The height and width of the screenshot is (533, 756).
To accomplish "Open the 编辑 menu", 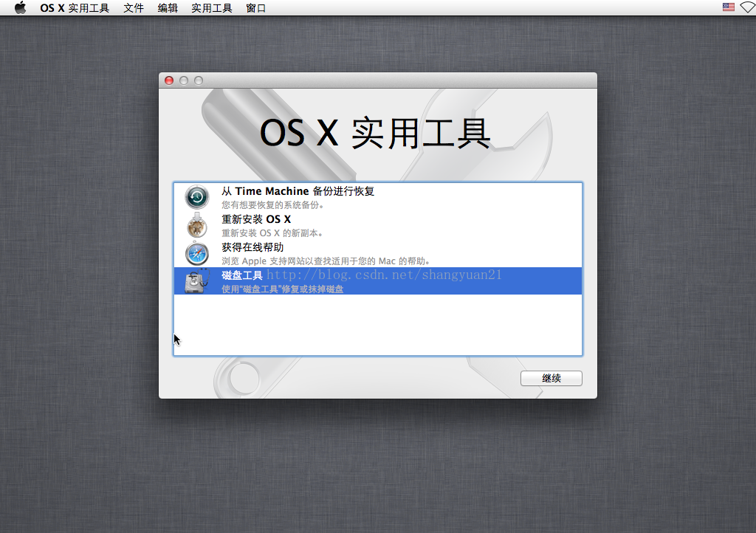I will click(x=168, y=8).
